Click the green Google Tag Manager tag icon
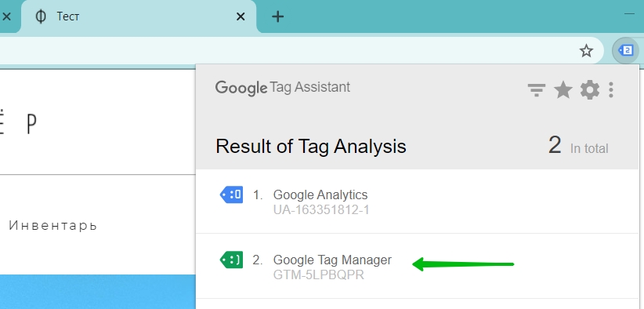This screenshot has width=644, height=309. [232, 260]
